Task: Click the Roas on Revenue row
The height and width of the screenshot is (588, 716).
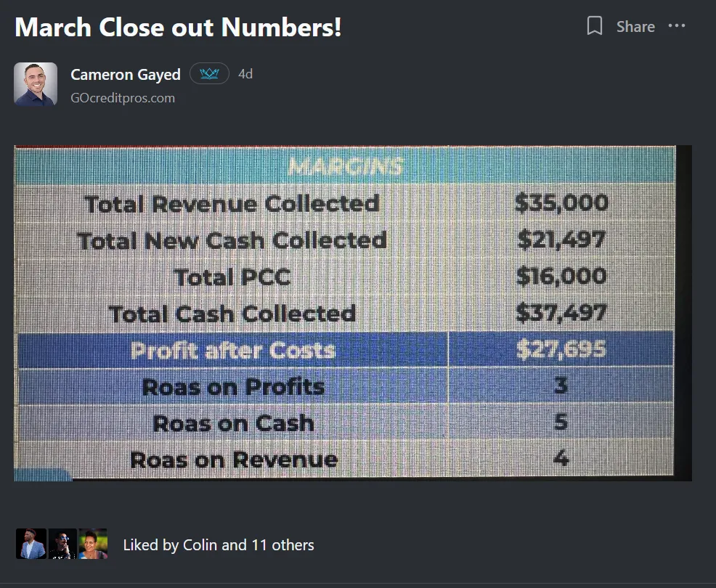Action: click(345, 459)
